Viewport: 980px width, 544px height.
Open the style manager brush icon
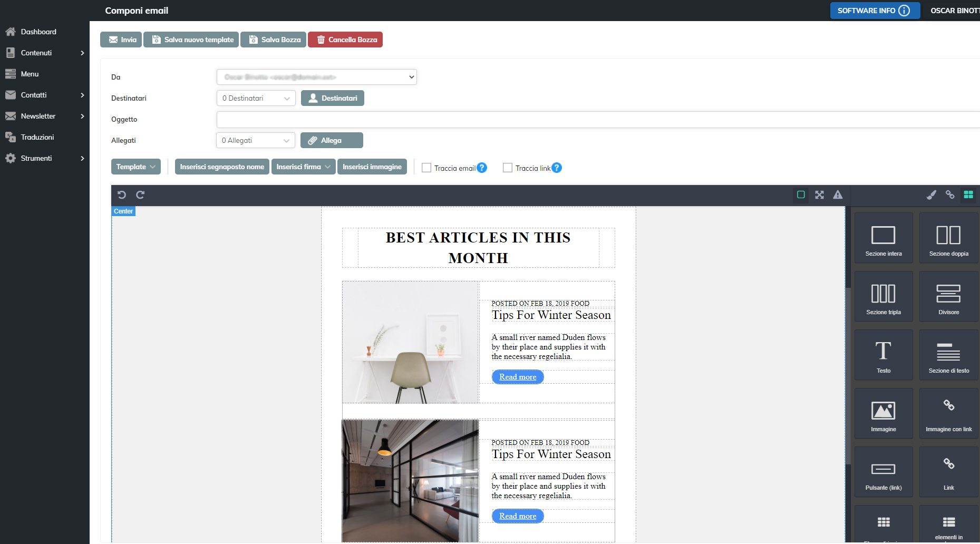(932, 195)
